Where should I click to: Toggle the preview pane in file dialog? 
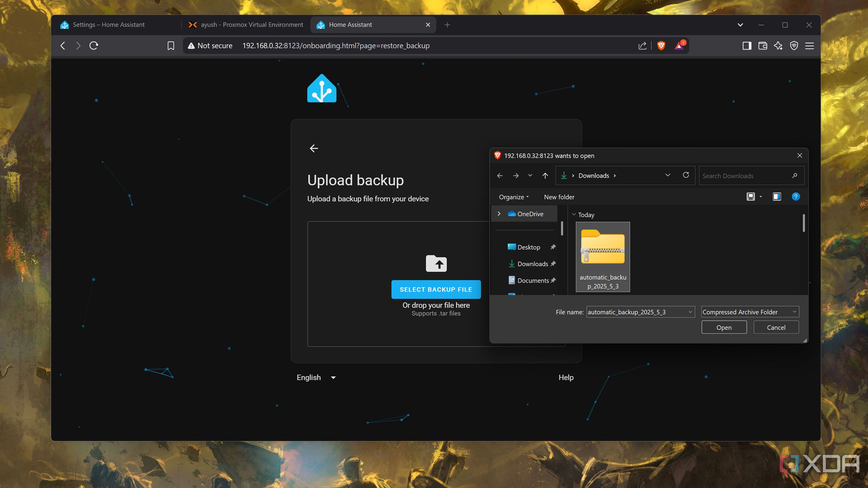click(777, 197)
